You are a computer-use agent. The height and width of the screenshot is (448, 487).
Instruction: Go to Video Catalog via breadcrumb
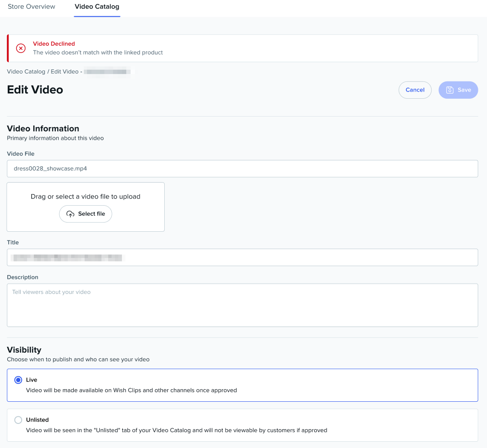point(26,72)
